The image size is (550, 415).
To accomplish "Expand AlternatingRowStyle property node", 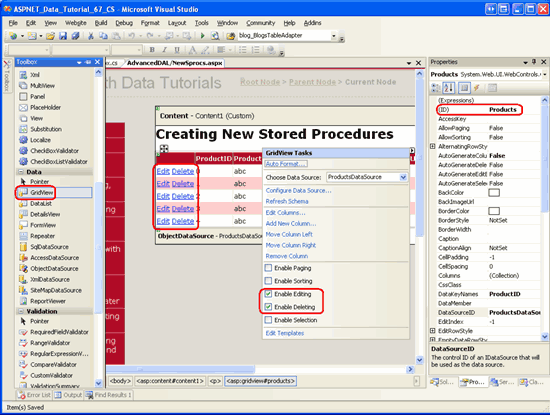I will tap(433, 146).
